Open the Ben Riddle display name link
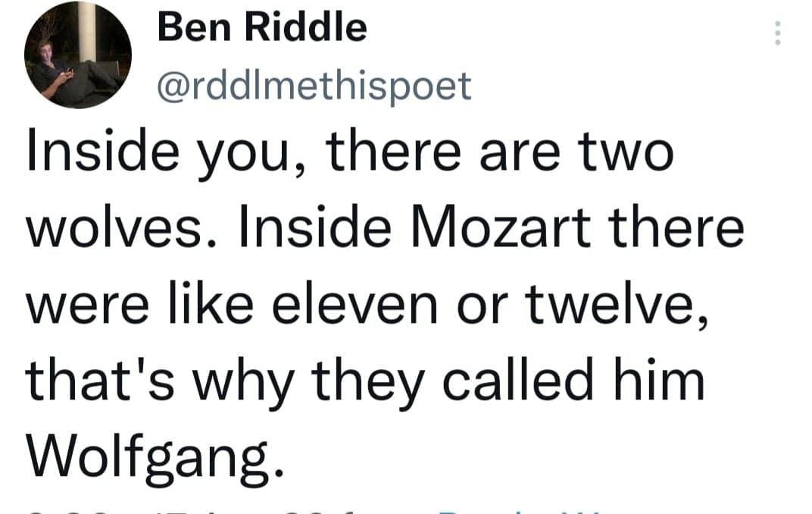Viewport: 812px width, 514px height. click(262, 30)
